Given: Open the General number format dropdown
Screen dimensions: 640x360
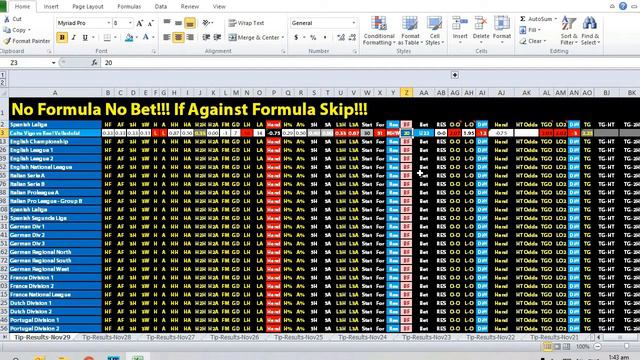Looking at the screenshot, I should click(353, 23).
